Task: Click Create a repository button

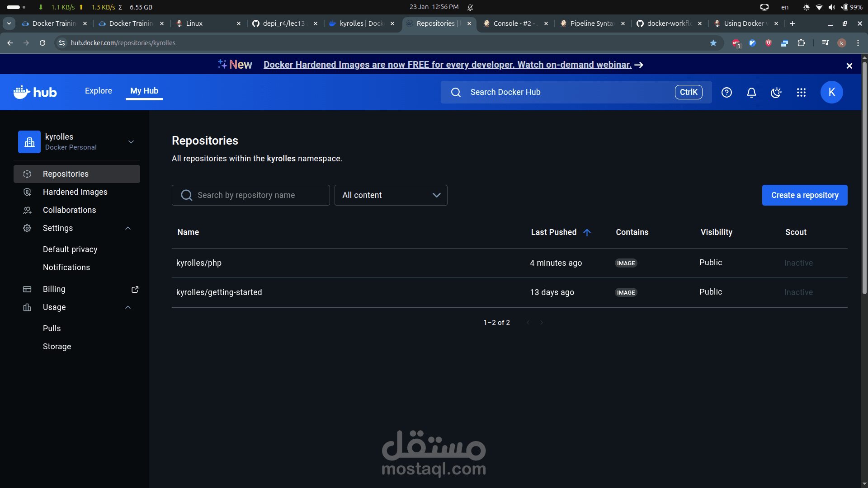Action: click(x=805, y=195)
